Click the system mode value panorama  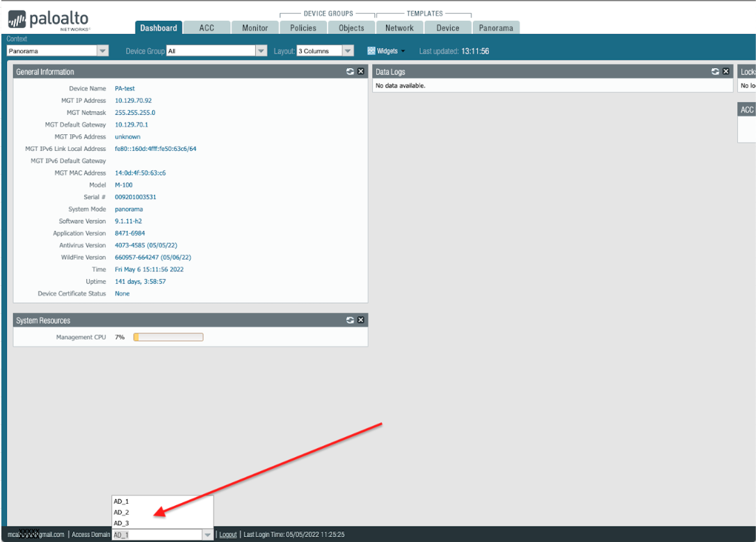pyautogui.click(x=129, y=209)
